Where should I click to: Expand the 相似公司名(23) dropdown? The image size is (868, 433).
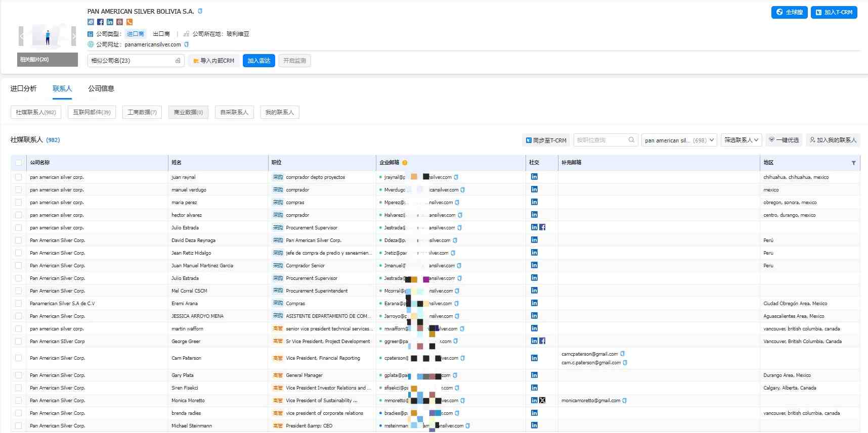pos(136,61)
